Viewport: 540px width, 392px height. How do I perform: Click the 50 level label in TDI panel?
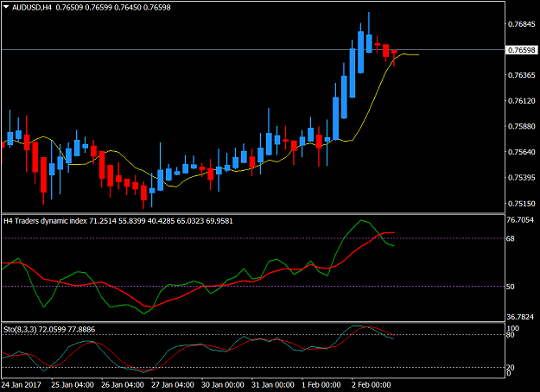pos(511,287)
